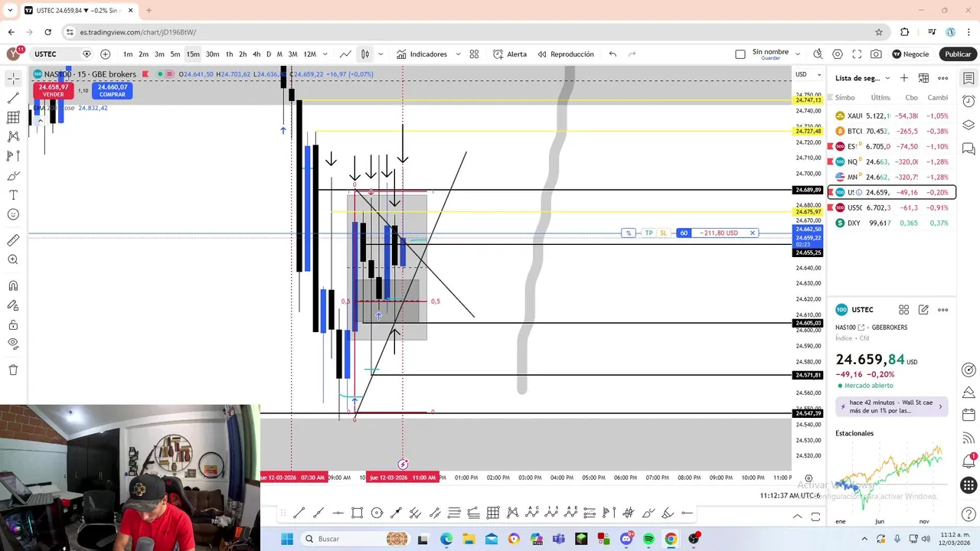Image resolution: width=980 pixels, height=551 pixels.
Task: Open the indicator templates grid icon
Action: point(474,54)
